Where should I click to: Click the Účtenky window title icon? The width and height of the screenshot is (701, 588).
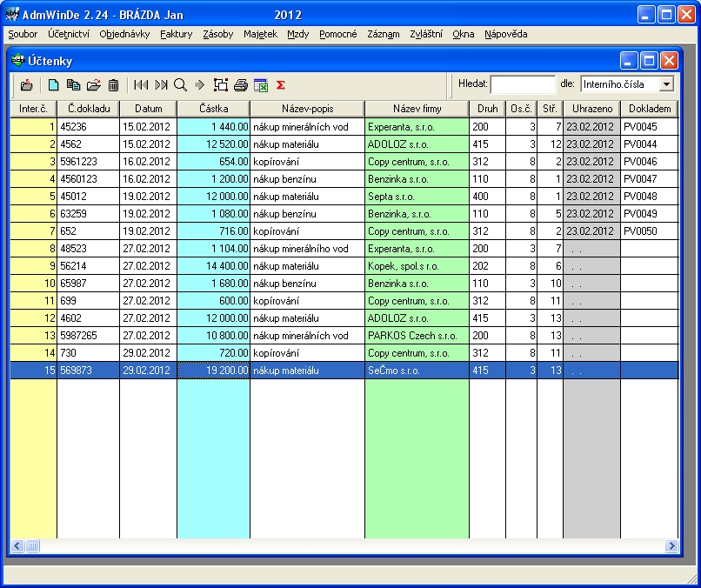tap(18, 60)
